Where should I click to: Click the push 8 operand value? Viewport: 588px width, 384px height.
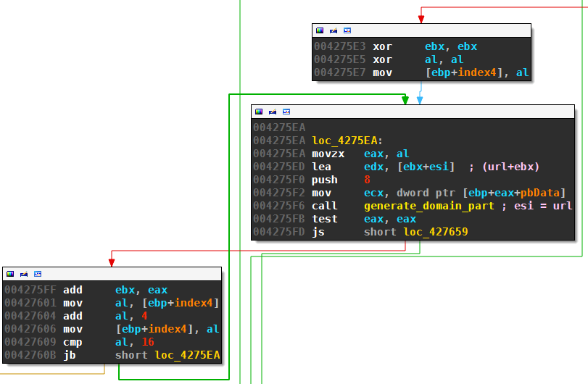point(368,180)
